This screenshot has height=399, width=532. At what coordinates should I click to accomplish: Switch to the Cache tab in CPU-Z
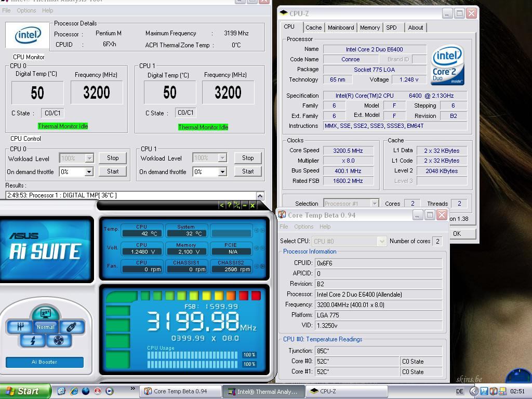pos(313,28)
